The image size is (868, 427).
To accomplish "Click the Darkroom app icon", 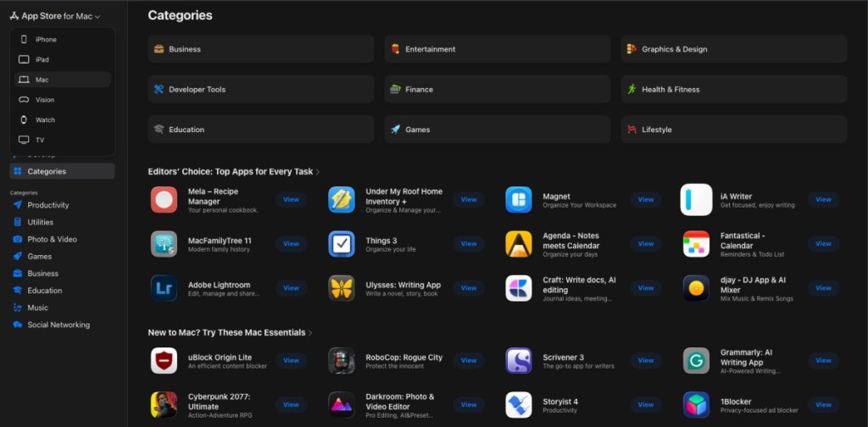I will [x=342, y=405].
